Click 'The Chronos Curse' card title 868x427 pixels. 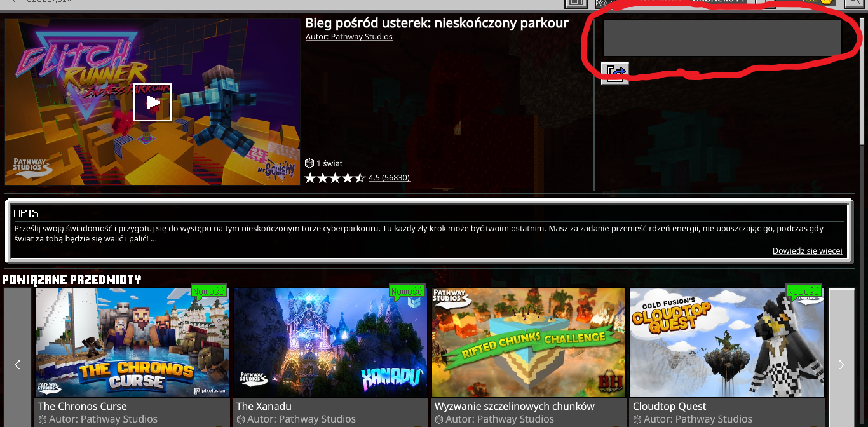click(x=83, y=406)
